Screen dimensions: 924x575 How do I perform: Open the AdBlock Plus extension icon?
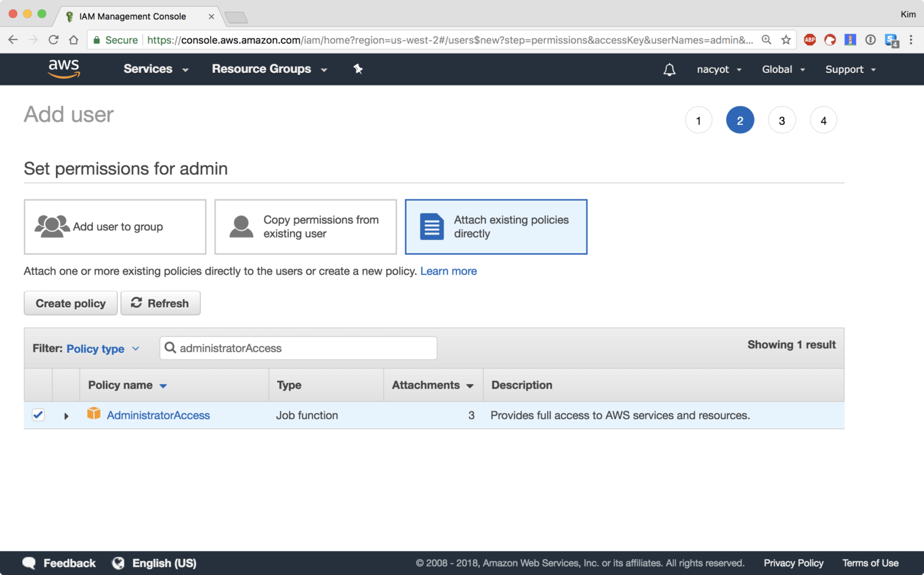(809, 40)
